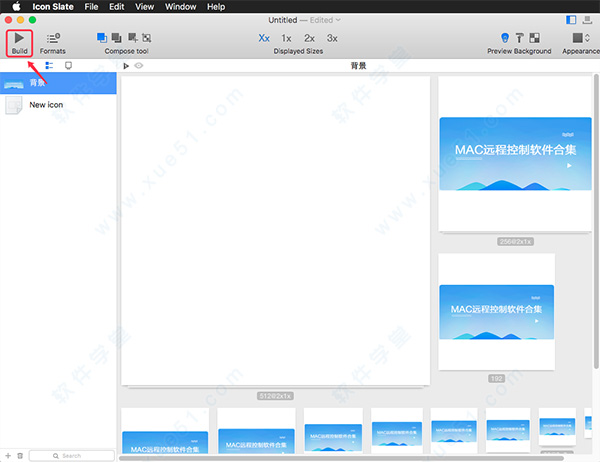The height and width of the screenshot is (462, 600).
Task: Select the New icon item in sidebar
Action: 46,105
